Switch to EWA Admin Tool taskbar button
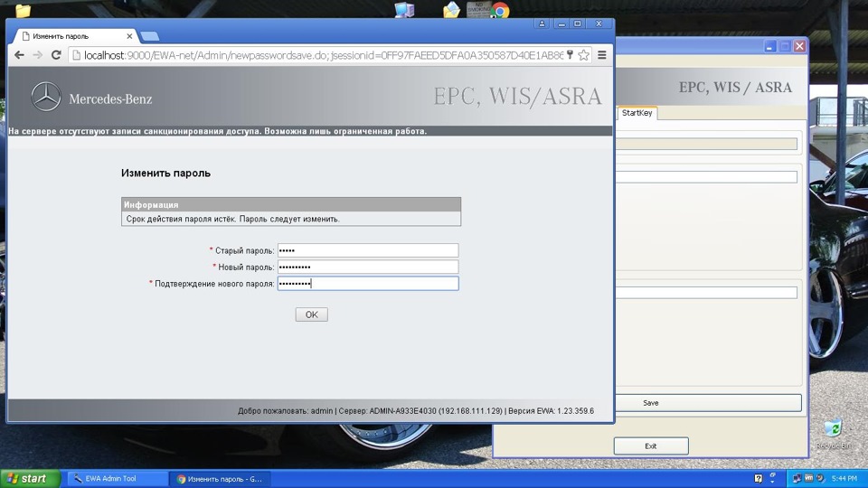The image size is (868, 488). click(x=118, y=479)
